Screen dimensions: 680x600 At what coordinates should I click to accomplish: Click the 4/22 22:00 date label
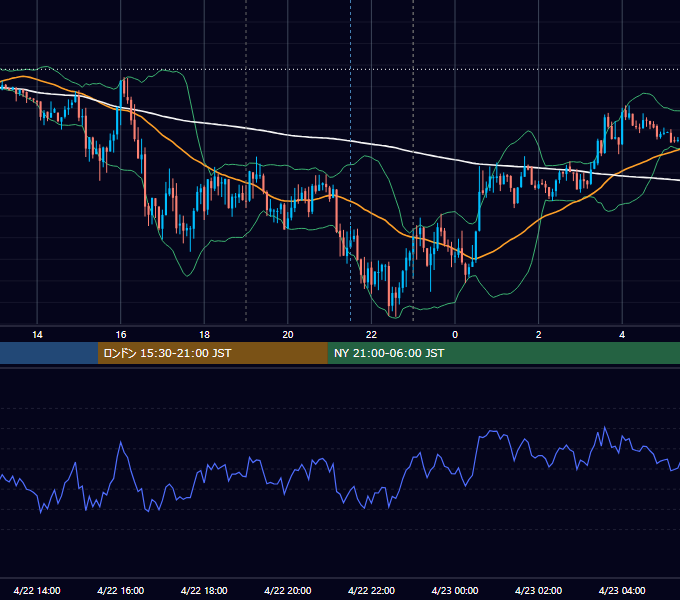pos(372,590)
